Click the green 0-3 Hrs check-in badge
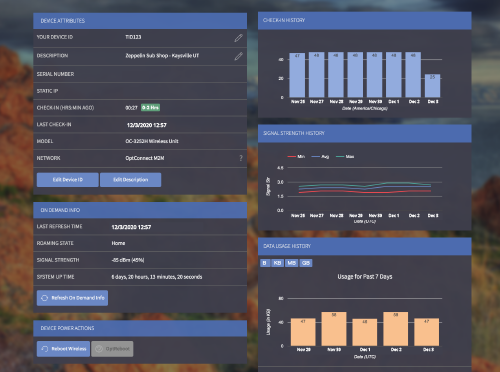 coord(151,108)
